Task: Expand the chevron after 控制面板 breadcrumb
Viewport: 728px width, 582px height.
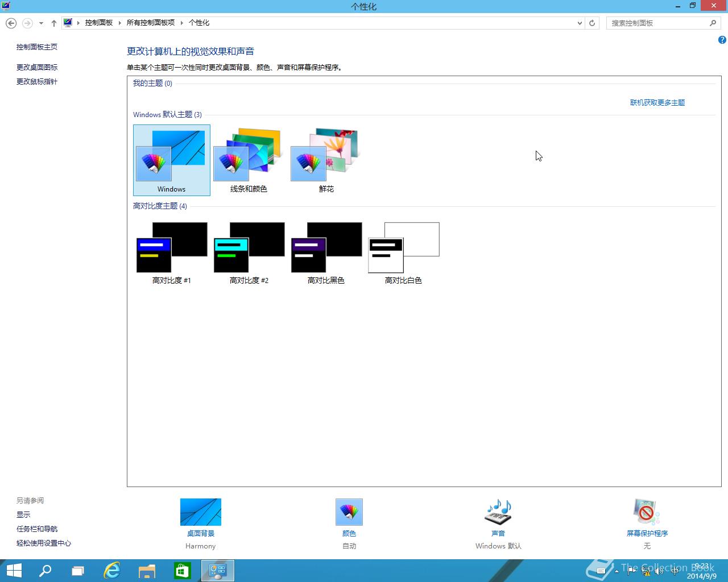Action: [119, 23]
